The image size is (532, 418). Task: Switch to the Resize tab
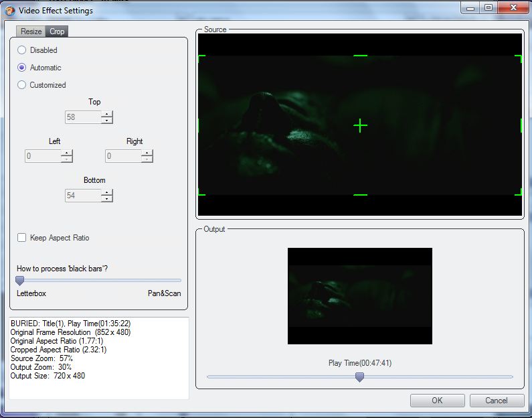pyautogui.click(x=31, y=31)
